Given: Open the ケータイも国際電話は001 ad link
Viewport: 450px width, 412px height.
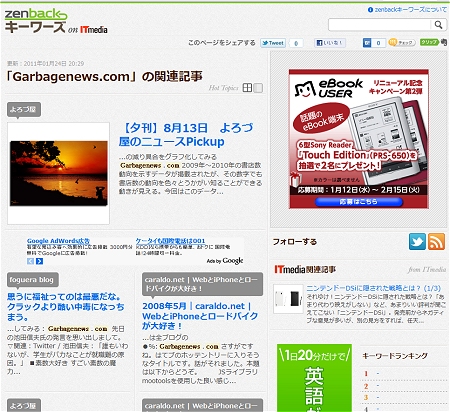Looking at the screenshot, I should click(x=170, y=241).
